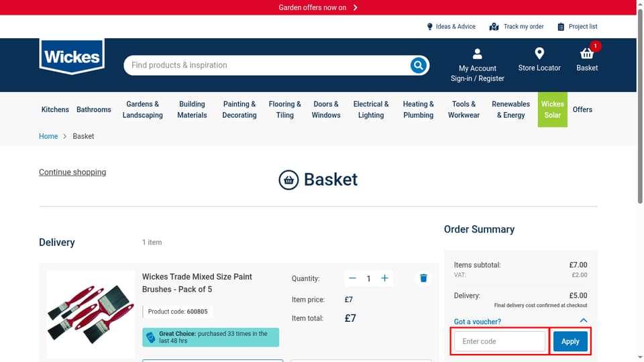Open Tools & Workwear menu

click(x=464, y=109)
